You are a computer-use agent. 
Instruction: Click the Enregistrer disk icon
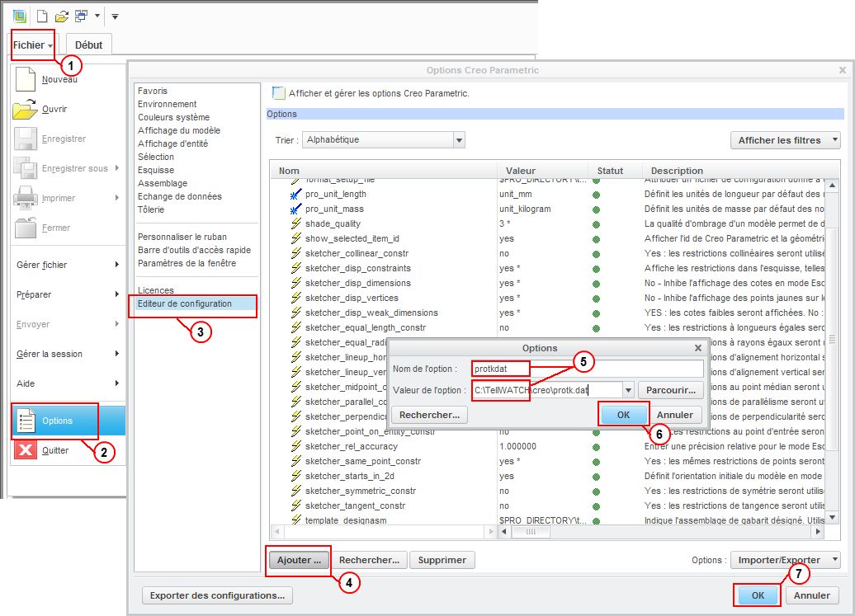coord(25,139)
